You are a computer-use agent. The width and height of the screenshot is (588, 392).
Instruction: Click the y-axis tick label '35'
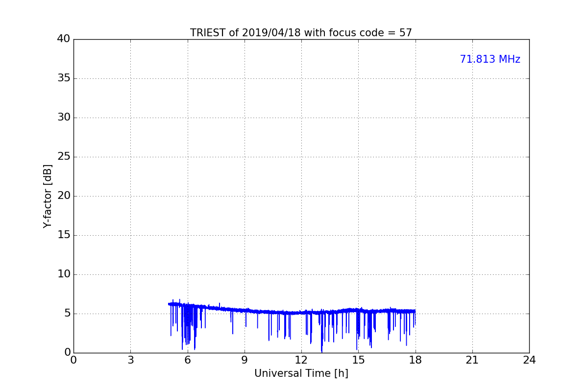(x=64, y=78)
